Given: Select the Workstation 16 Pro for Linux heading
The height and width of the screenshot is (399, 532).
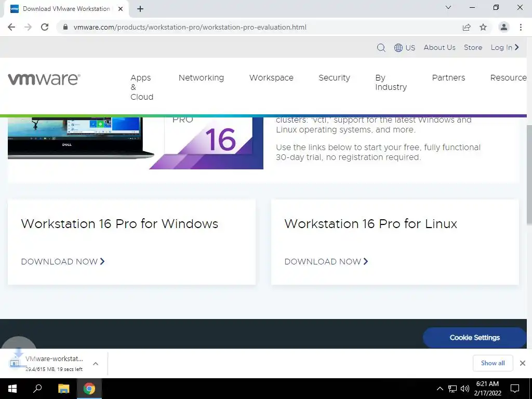Looking at the screenshot, I should pyautogui.click(x=370, y=224).
